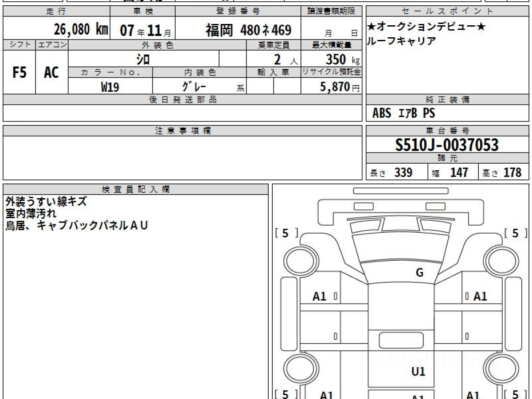Screen dimensions: 532x399
Task: Click the 輸入車 header cell
Action: click(x=274, y=72)
